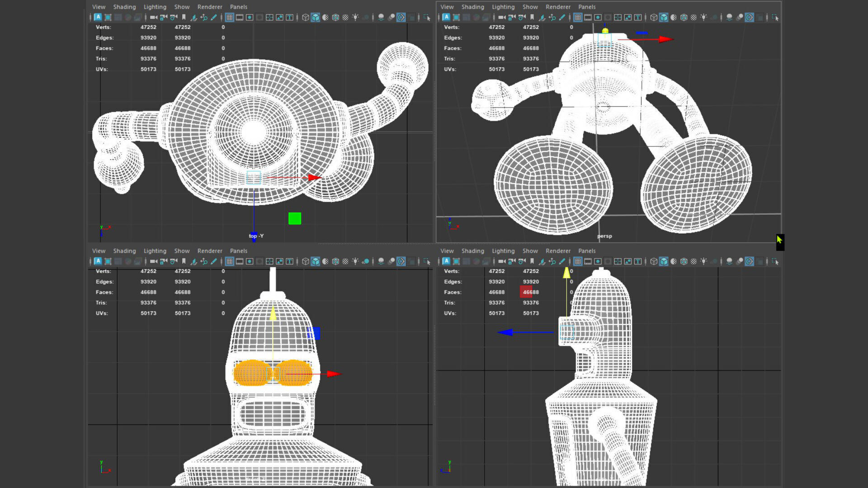Click 'persp' camera label in perspective view
The image size is (868, 488).
coord(604,236)
